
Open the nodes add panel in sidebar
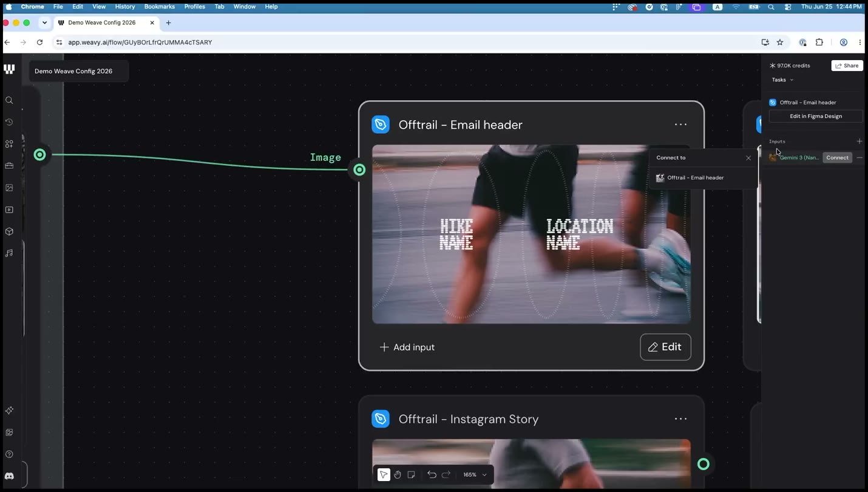tap(9, 144)
